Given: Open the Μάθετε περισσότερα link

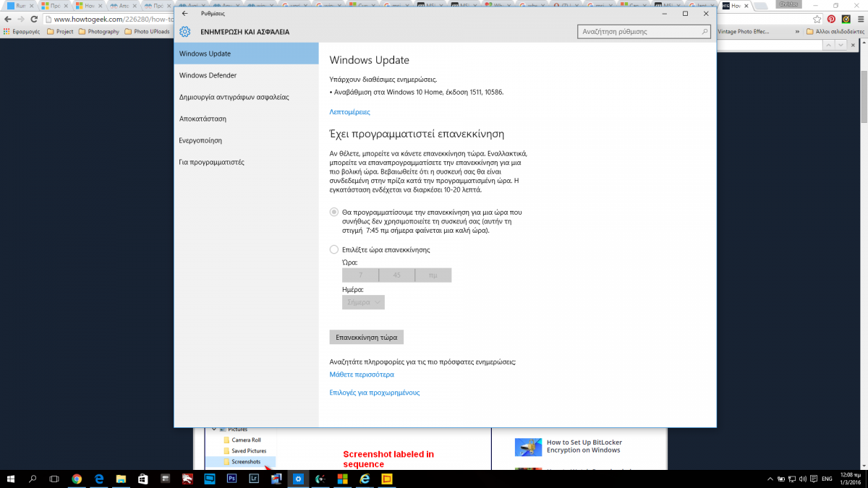Looking at the screenshot, I should [362, 374].
